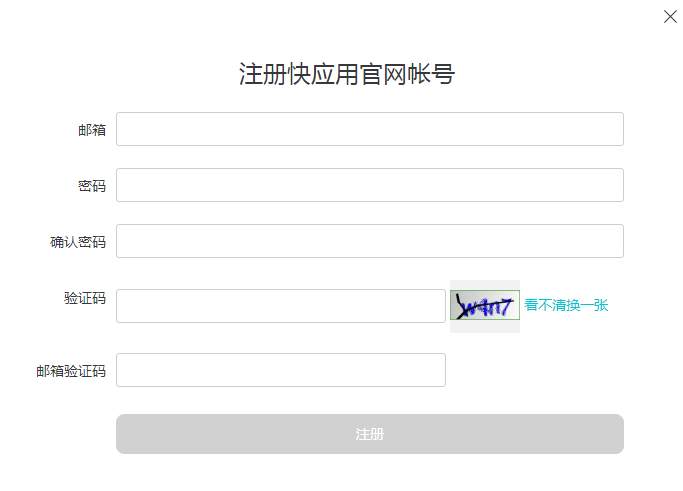Click the topmost input box under the title
Viewport: 683px width, 491px height.
[370, 129]
